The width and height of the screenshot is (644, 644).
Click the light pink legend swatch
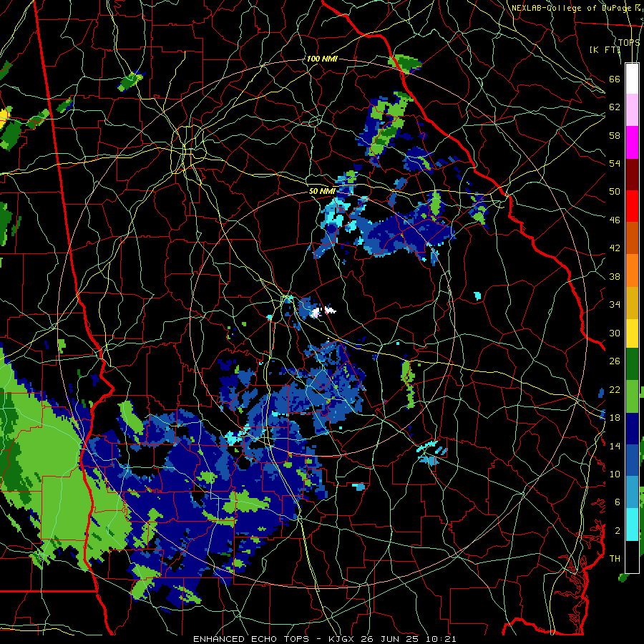(632, 109)
